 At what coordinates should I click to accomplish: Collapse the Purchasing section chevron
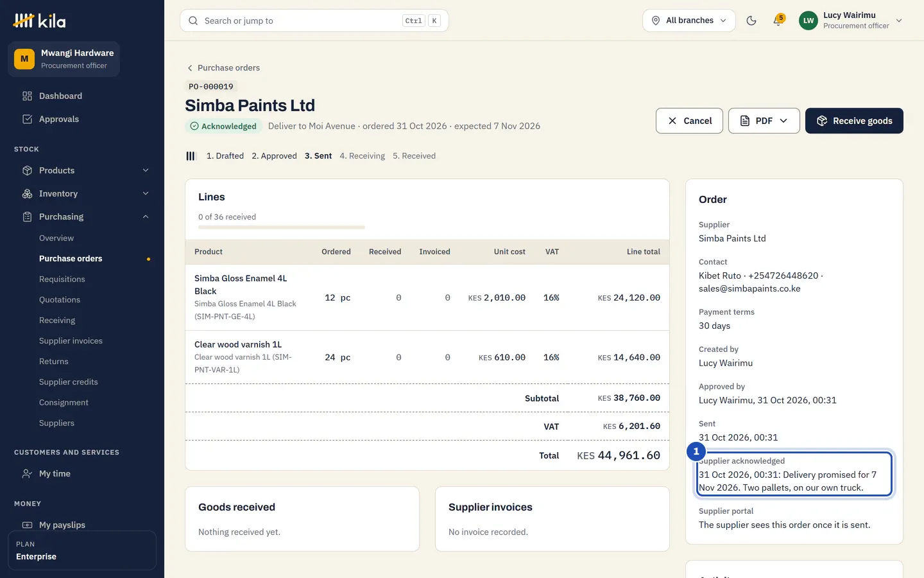tap(146, 216)
